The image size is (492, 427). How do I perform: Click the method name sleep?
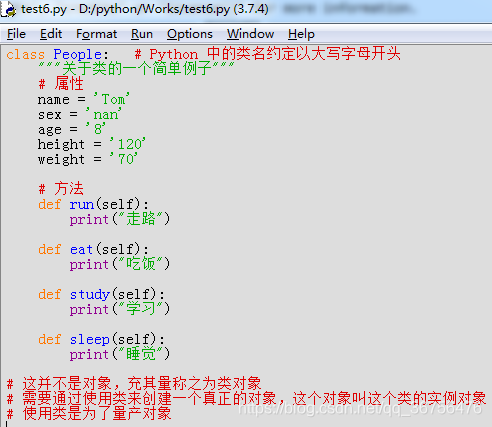click(x=90, y=340)
